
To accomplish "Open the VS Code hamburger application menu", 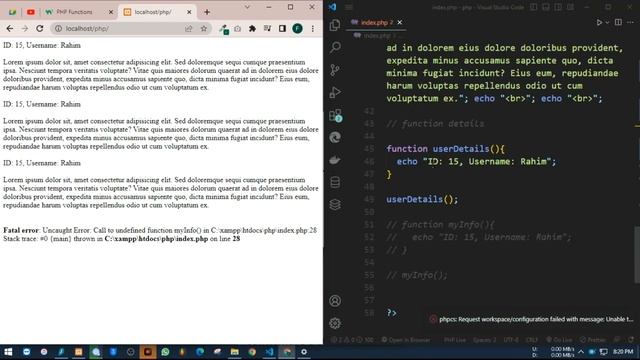I will (349, 7).
